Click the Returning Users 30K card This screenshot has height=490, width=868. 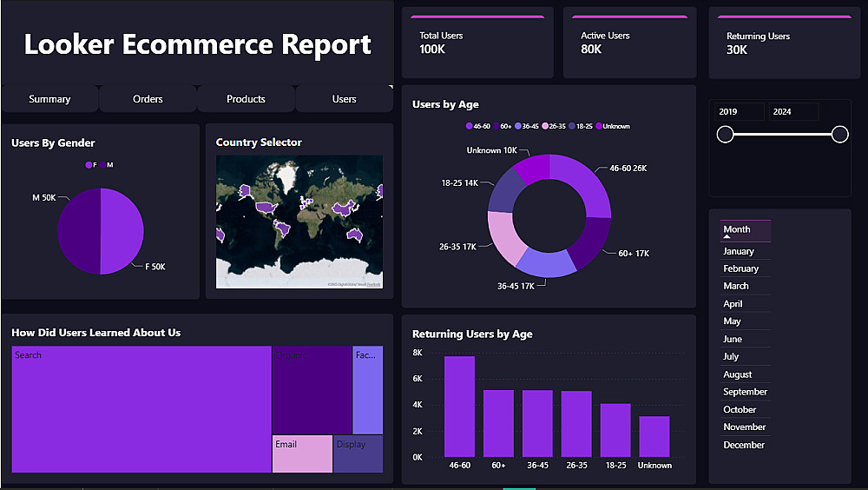(x=785, y=43)
